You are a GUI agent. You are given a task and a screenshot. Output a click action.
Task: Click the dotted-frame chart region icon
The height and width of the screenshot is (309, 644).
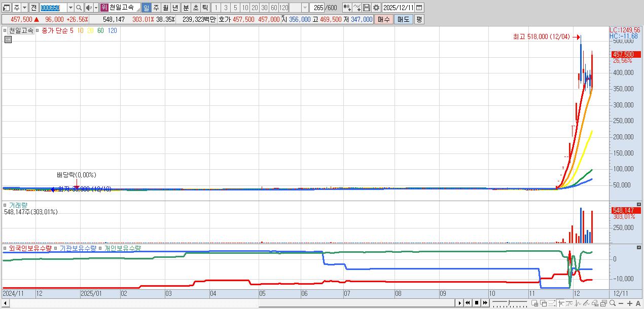(x=552, y=303)
